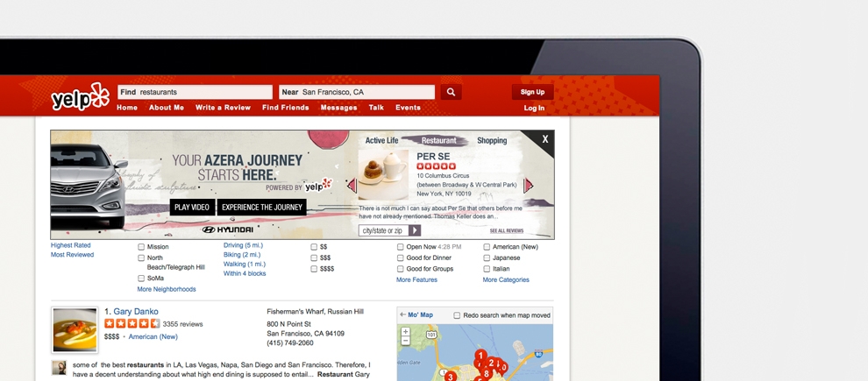Screen dimensions: 868x381
Task: Filter by Driving (5 mi.)
Action: pos(243,245)
